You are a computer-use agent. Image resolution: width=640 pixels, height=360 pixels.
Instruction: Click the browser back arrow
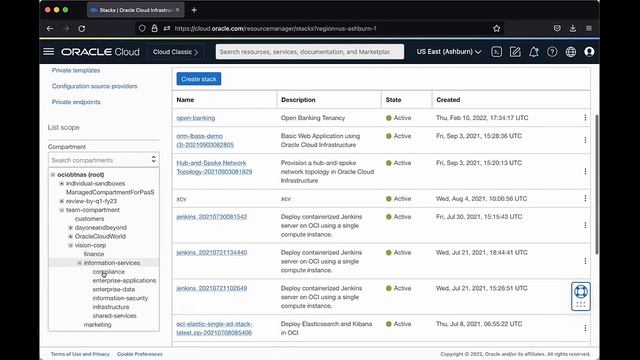click(x=50, y=29)
